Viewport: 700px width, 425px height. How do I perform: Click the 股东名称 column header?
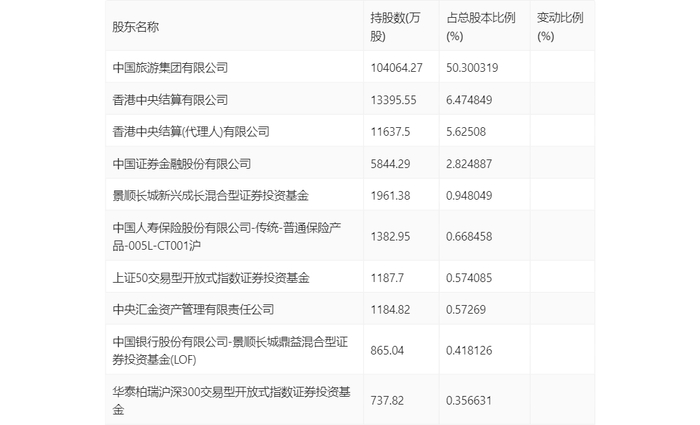coord(136,27)
